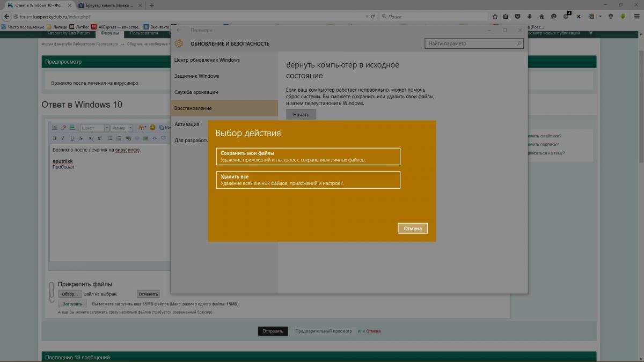Open 'AliExpress' bookmark
This screenshot has width=644, height=362.
[x=116, y=26]
